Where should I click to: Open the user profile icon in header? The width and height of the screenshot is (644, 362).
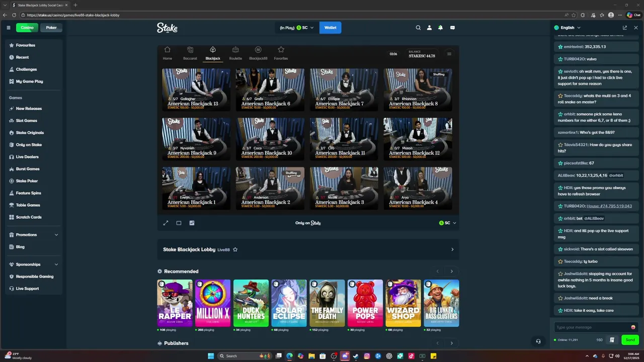(x=429, y=28)
